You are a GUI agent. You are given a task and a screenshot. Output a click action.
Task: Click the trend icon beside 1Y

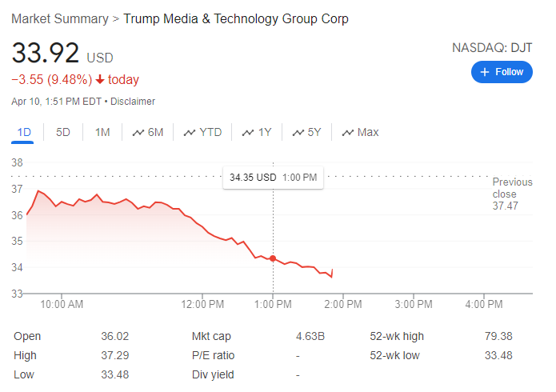pos(248,132)
